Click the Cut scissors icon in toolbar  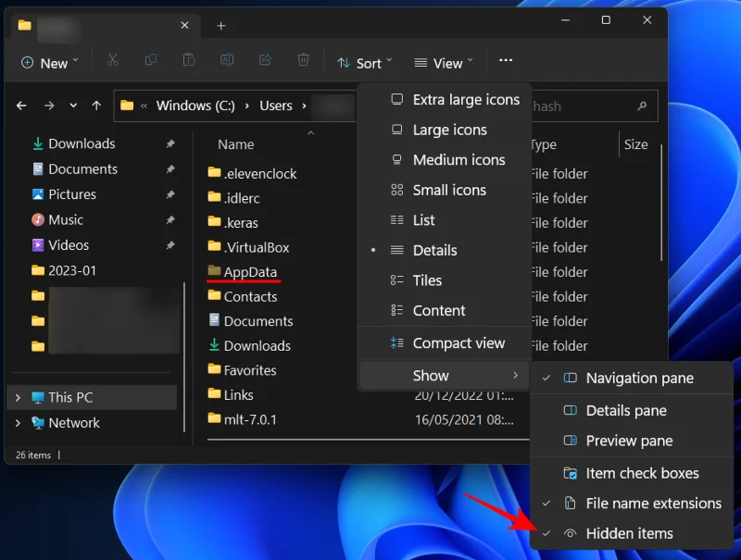(112, 60)
